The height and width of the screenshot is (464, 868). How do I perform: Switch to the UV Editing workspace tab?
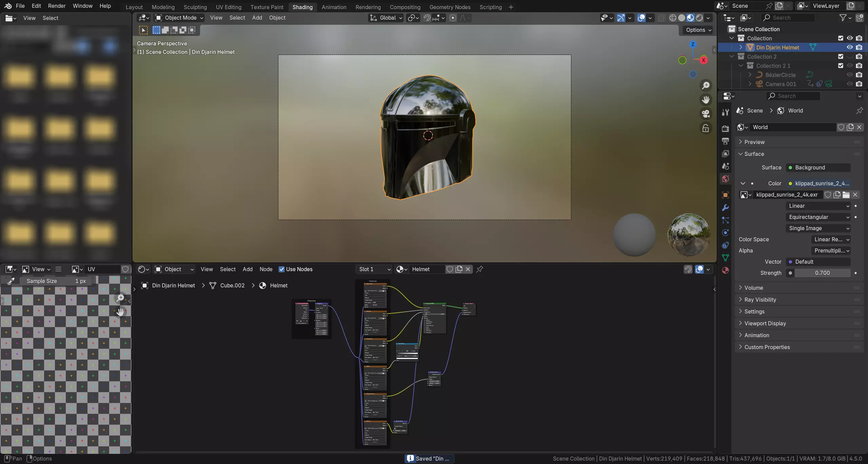point(229,7)
